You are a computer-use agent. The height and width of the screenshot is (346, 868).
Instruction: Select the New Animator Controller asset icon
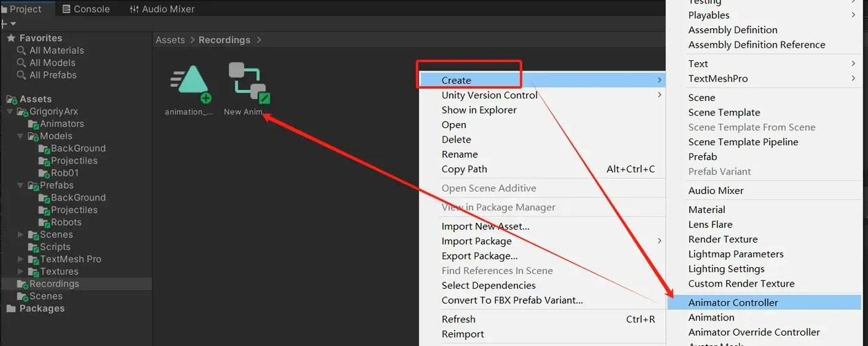point(249,84)
